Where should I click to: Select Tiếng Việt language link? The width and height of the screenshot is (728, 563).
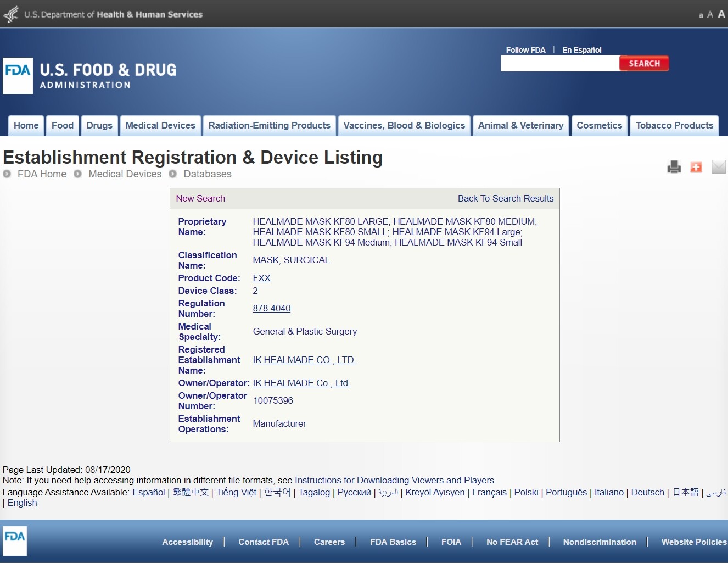point(236,493)
